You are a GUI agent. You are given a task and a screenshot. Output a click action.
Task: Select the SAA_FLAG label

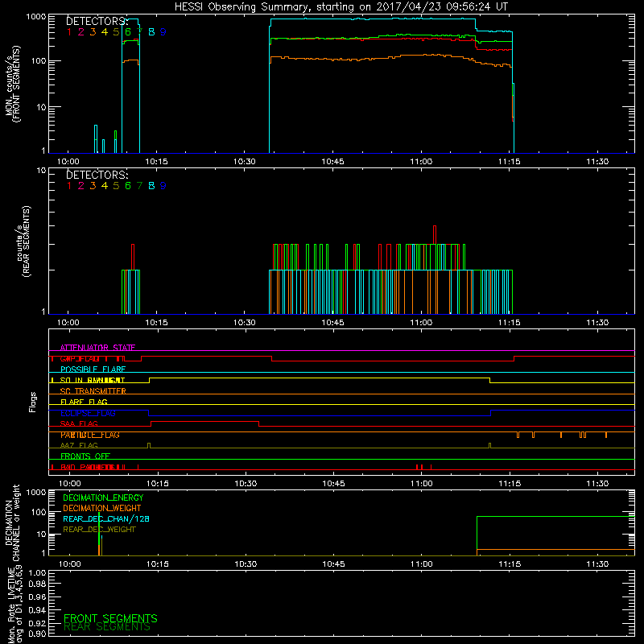pos(79,423)
